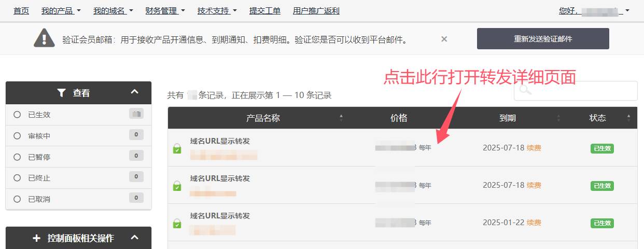Click the green lock icon in first row
Screen dimensions: 644x249
tap(177, 148)
